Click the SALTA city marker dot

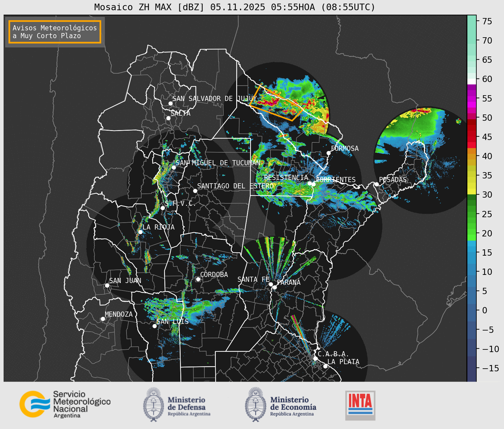pyautogui.click(x=168, y=118)
